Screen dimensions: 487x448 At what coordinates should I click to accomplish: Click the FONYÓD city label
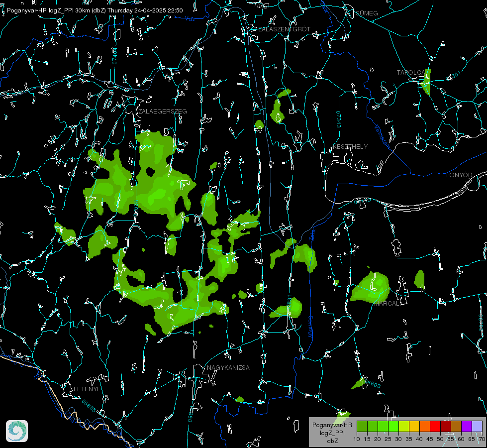(459, 175)
